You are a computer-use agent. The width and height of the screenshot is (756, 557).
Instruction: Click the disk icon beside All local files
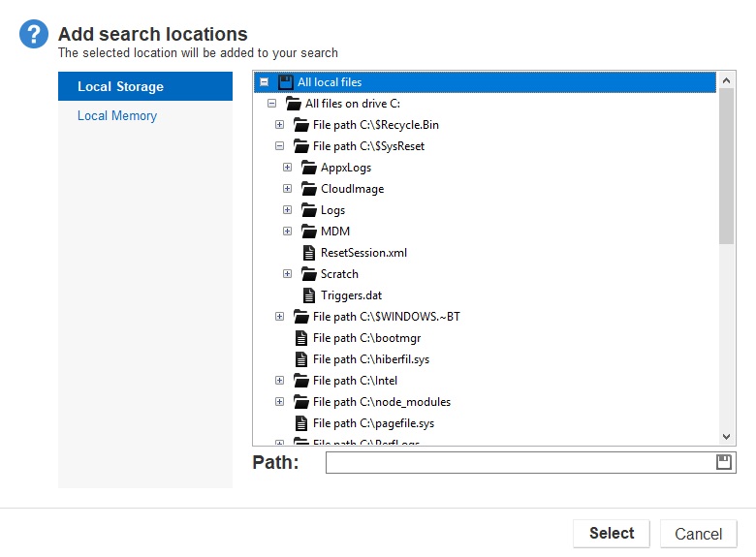click(285, 82)
